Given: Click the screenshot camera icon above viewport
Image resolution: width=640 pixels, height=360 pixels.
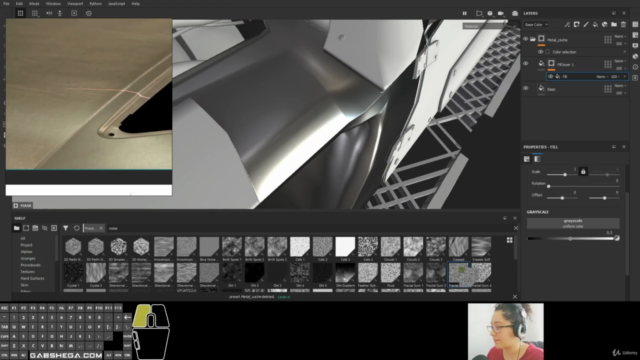Looking at the screenshot, I should 515,13.
